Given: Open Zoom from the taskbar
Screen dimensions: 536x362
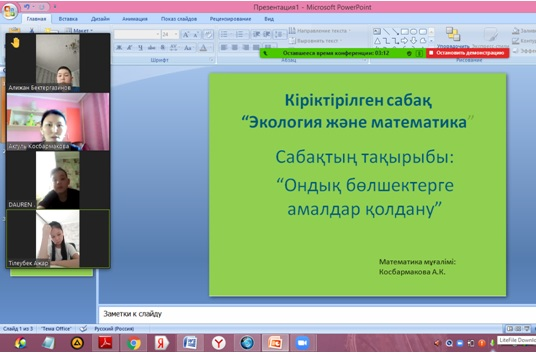Looking at the screenshot, I should (x=302, y=343).
